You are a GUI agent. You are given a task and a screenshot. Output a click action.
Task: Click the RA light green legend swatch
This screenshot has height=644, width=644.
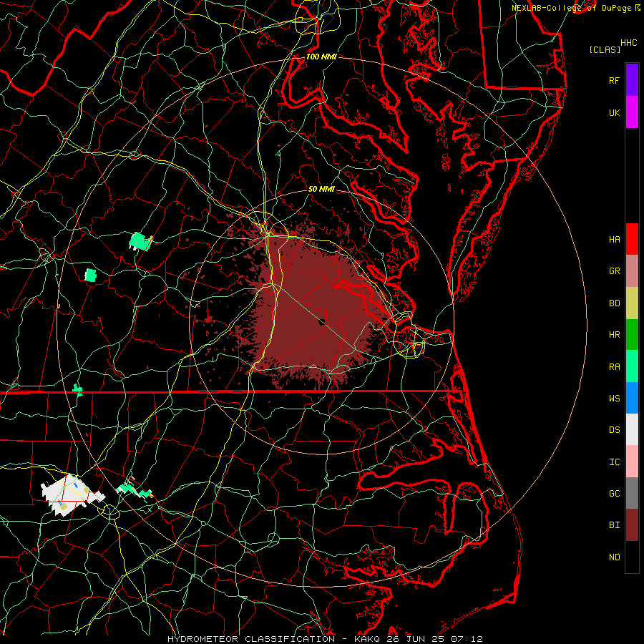tap(632, 366)
